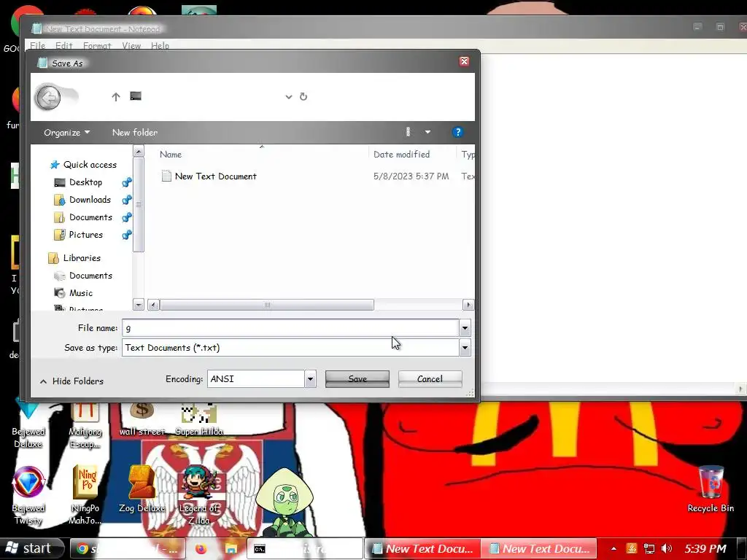Click scroll down arrow in navigation pane
The image size is (747, 560).
coord(138,305)
